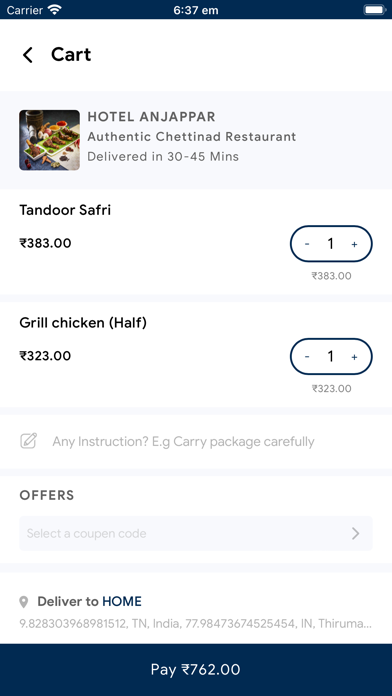The width and height of the screenshot is (392, 696).
Task: Decrease Tandoor Safri quantity with minus
Action: pyautogui.click(x=307, y=244)
